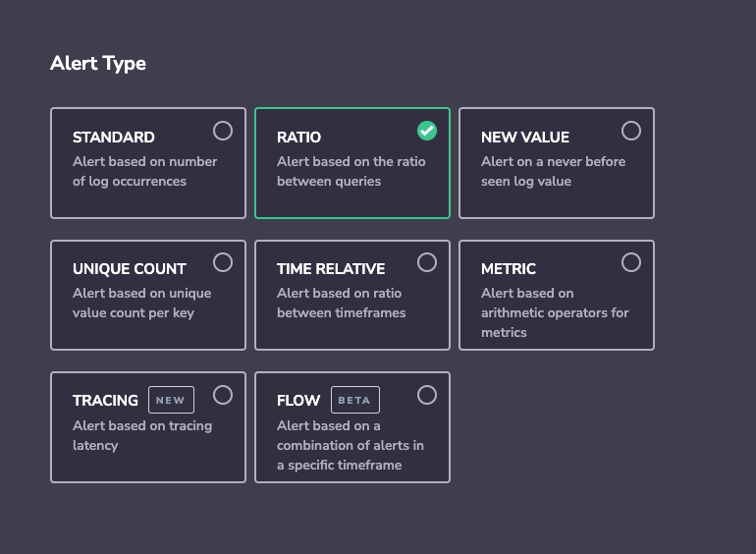Choose the STANDARD alert type title
This screenshot has width=756, height=554.
click(x=114, y=138)
